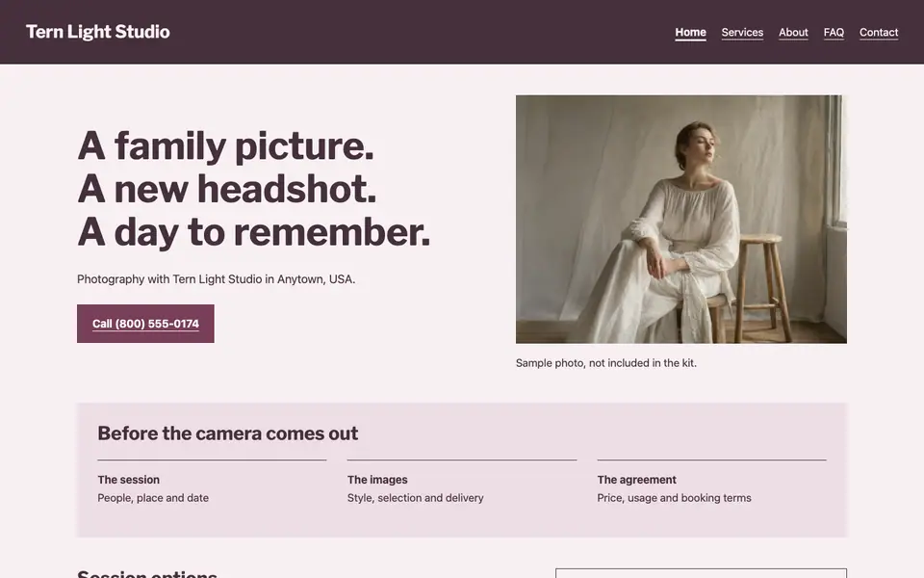Click the 'A new headshot.' headline line
Screen dimensions: 924x578
227,189
